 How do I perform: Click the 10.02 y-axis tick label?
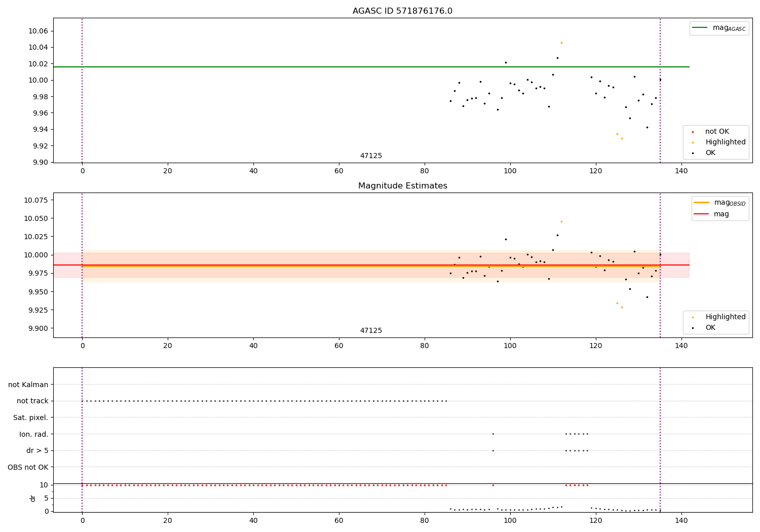(x=38, y=64)
